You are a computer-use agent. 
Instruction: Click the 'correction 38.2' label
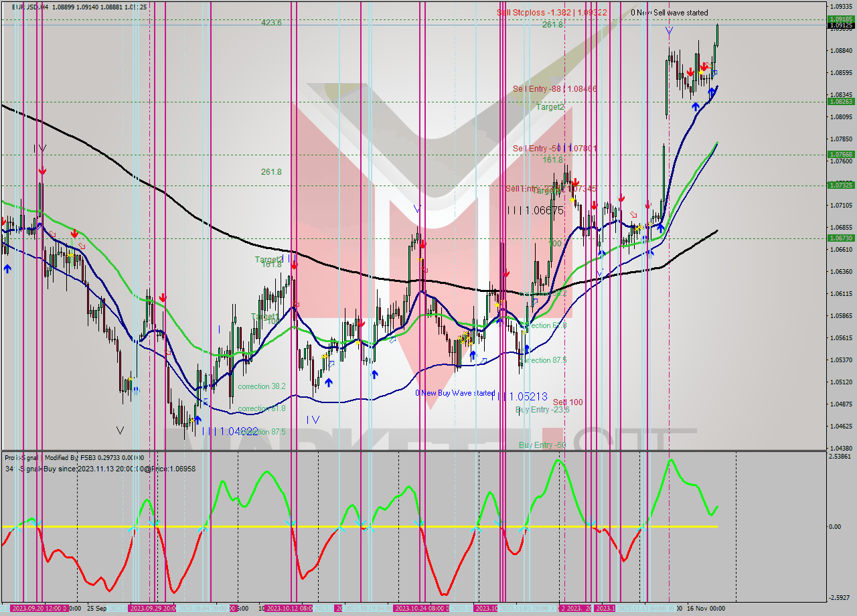(262, 386)
